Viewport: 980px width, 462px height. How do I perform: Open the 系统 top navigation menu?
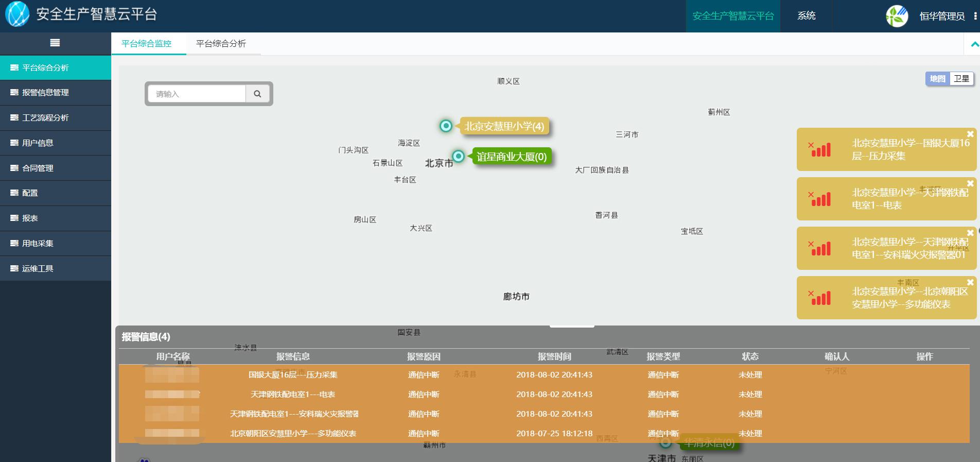[x=806, y=16]
